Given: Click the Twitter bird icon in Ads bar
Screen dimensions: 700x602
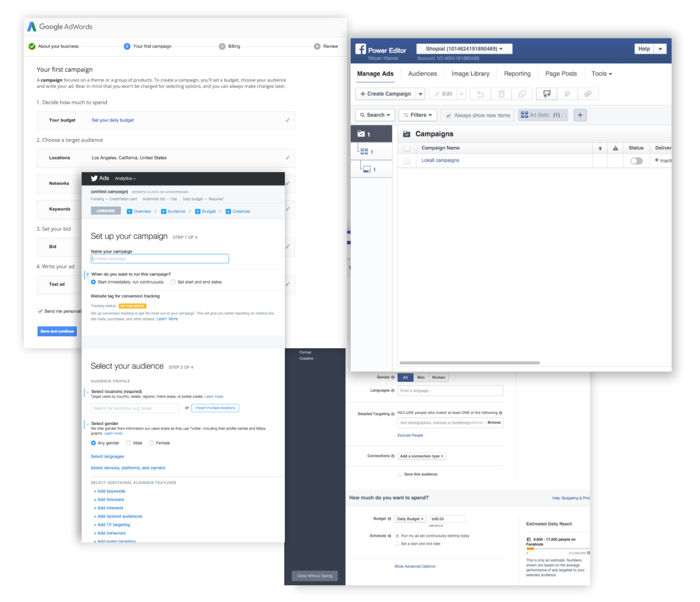Looking at the screenshot, I should (x=94, y=178).
